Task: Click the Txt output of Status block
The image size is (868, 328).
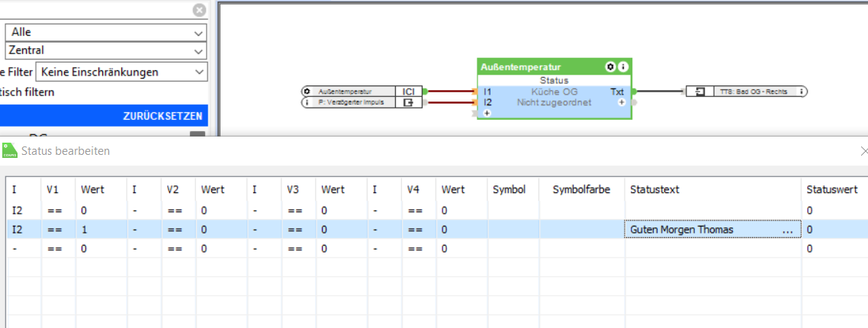Action: (617, 92)
